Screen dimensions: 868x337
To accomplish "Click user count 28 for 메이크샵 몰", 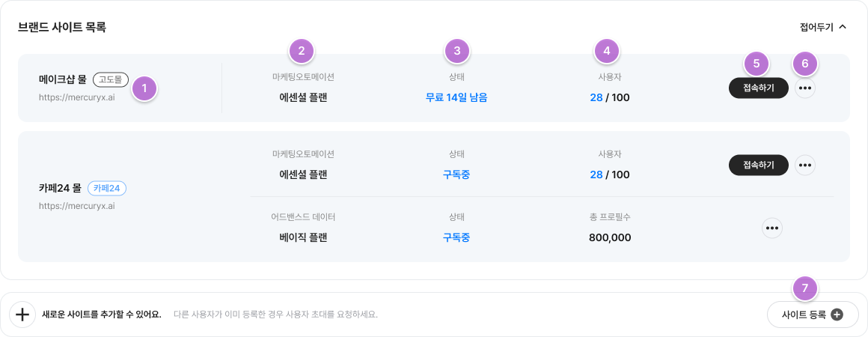I will coord(596,97).
